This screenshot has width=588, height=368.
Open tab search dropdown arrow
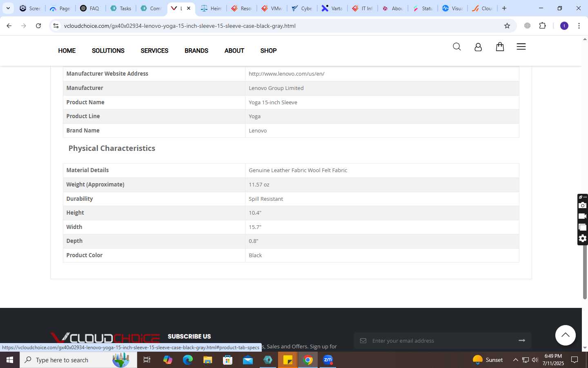8,8
